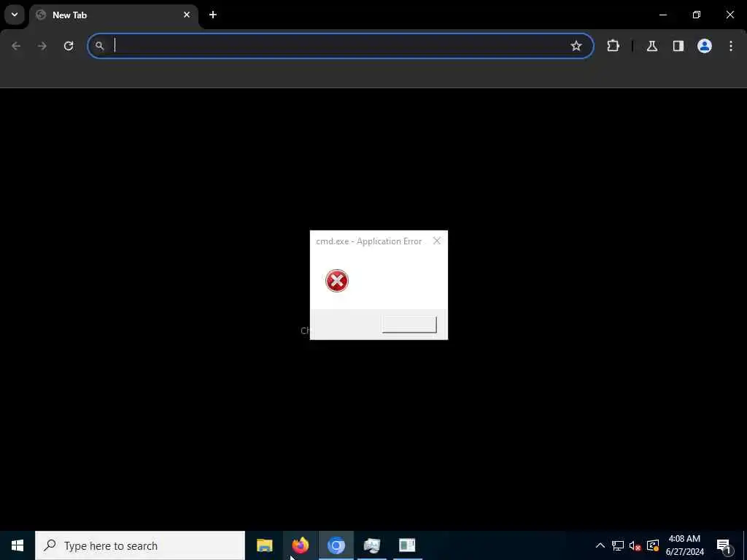Viewport: 747px width, 560px height.
Task: Click the red error icon in dialog
Action: 337,281
